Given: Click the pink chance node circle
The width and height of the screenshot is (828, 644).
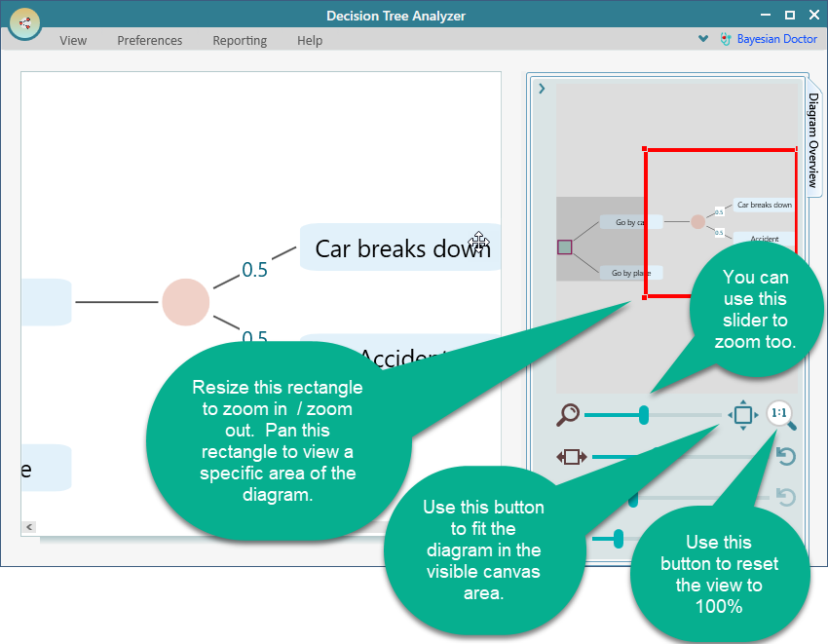Looking at the screenshot, I should [x=185, y=302].
